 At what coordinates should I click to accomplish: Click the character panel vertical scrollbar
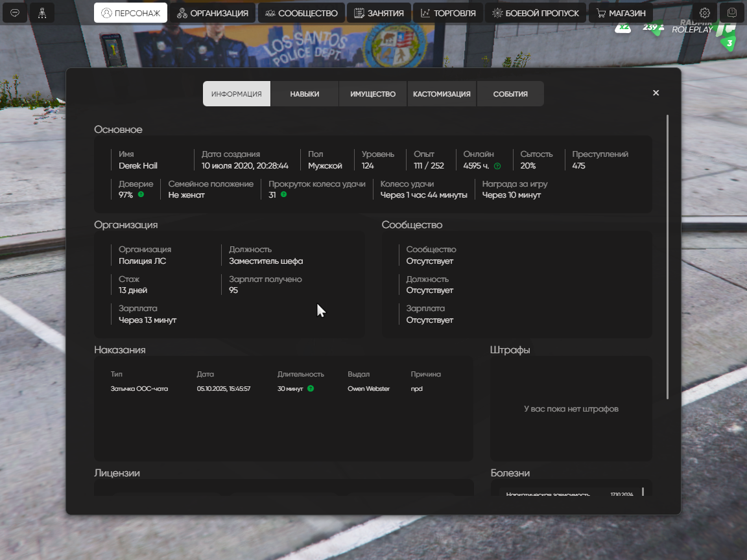coord(667,257)
